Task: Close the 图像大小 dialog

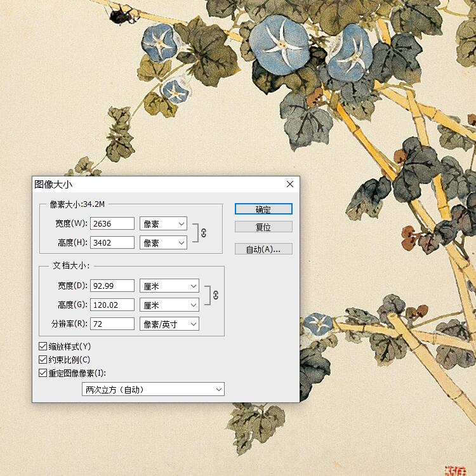Action: (290, 184)
